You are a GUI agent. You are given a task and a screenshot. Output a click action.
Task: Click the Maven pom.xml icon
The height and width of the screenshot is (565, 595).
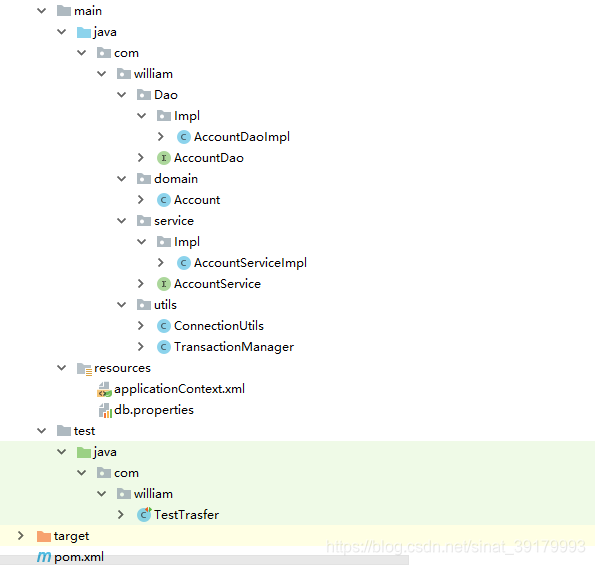click(x=44, y=557)
